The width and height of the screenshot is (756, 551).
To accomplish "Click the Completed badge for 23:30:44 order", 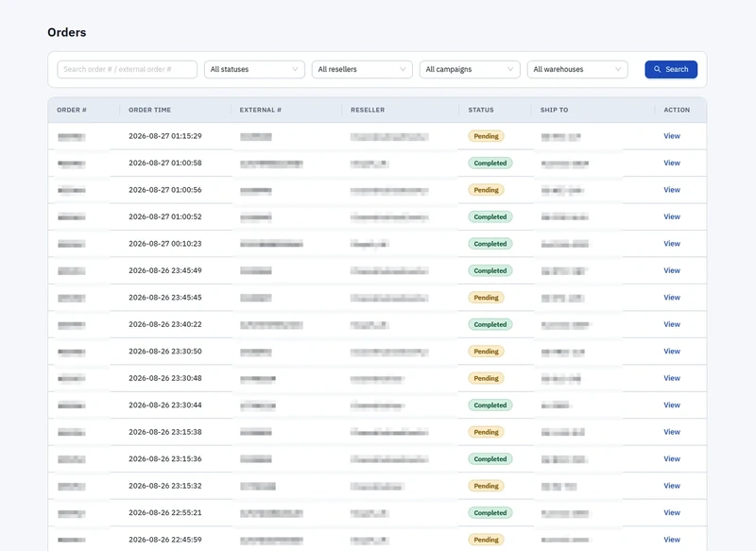I will (490, 405).
